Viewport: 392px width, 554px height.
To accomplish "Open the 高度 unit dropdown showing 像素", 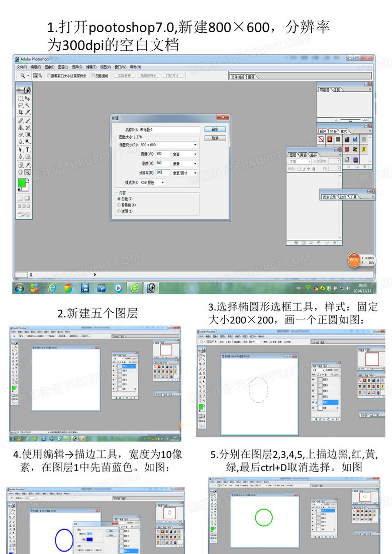I will point(184,163).
